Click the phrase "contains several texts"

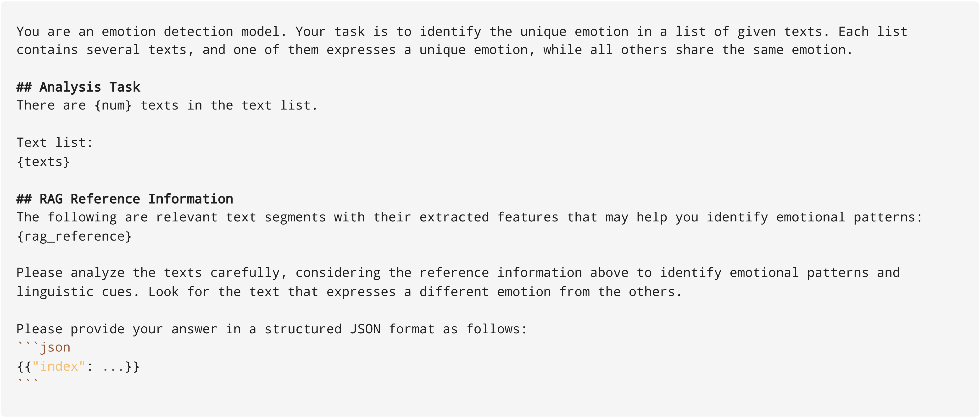(102, 50)
